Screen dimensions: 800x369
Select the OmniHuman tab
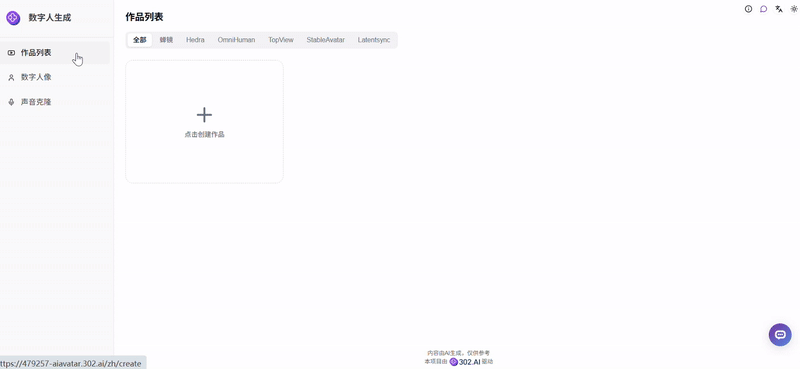pos(236,40)
